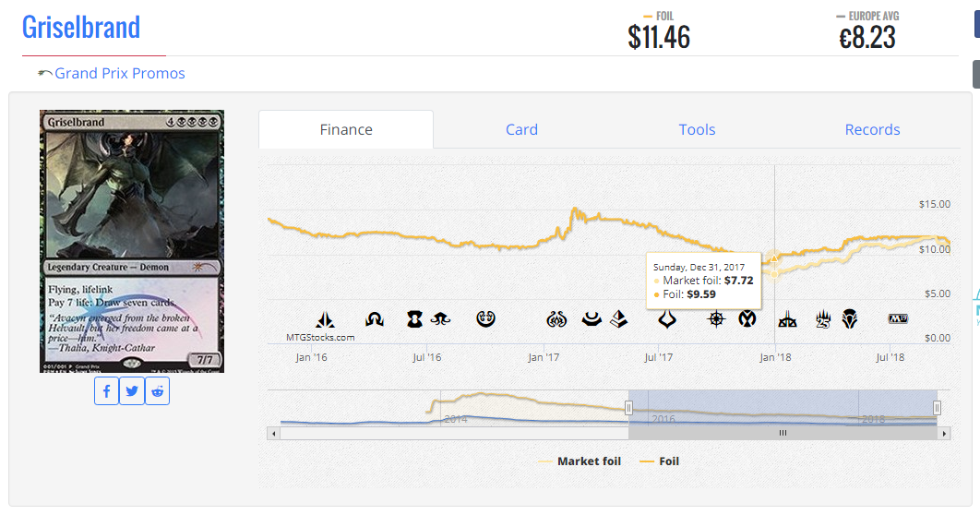Open the Grand Prix Promos set link

point(119,74)
